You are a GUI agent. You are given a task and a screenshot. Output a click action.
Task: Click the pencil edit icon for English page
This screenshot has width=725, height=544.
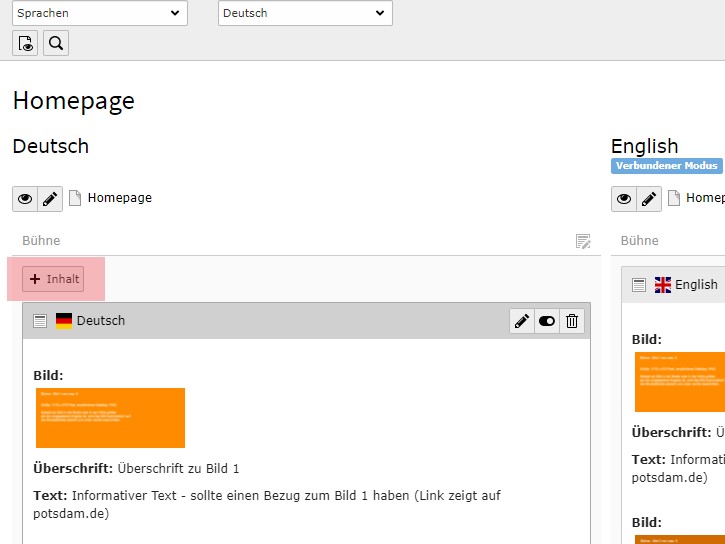click(649, 198)
